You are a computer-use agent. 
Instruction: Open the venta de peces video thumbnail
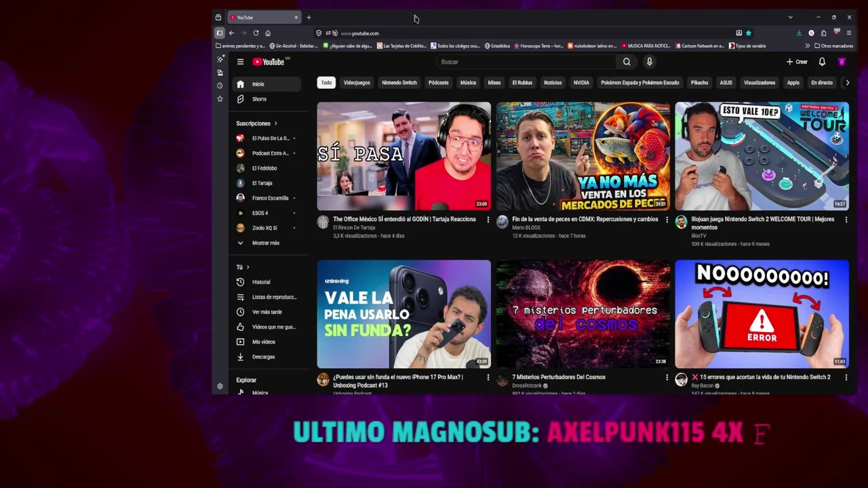pyautogui.click(x=583, y=156)
